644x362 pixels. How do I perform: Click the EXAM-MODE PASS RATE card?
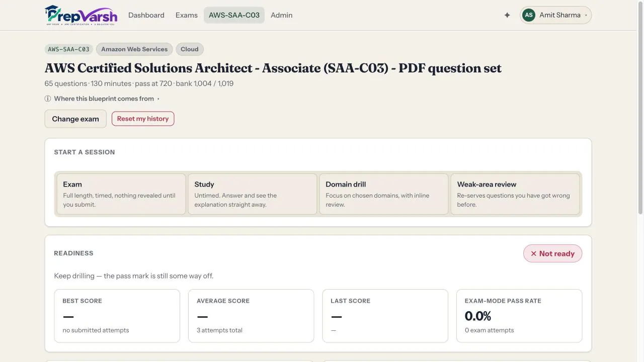519,316
